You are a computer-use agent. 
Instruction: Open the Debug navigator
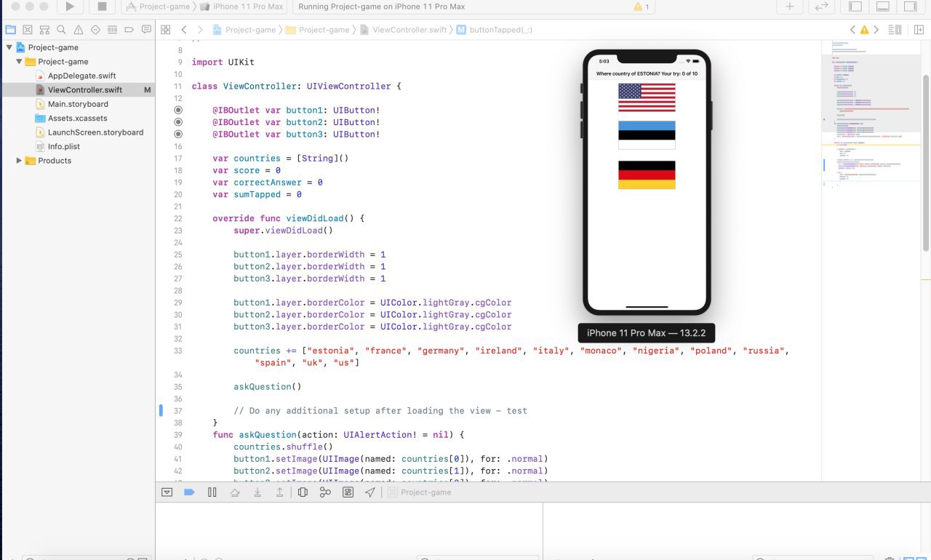(112, 30)
